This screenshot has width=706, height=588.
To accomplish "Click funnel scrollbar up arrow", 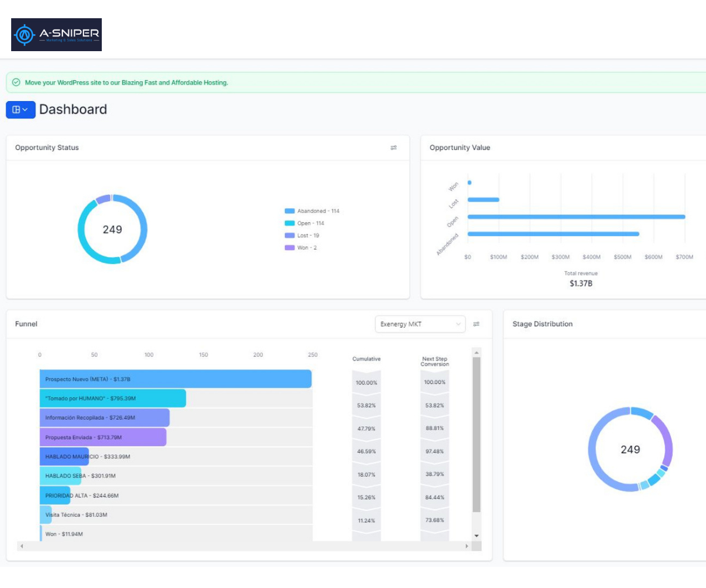I will pos(477,353).
